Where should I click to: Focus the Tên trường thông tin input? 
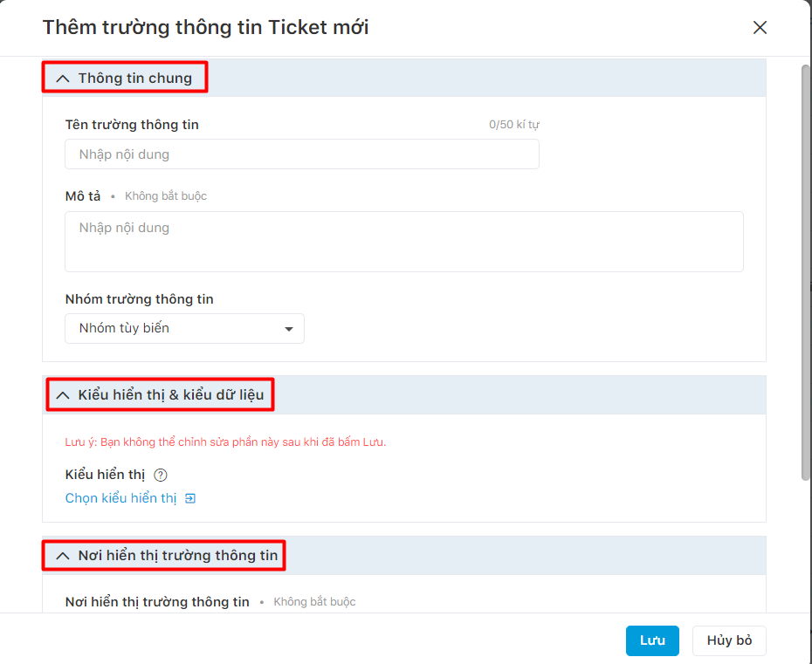[302, 154]
